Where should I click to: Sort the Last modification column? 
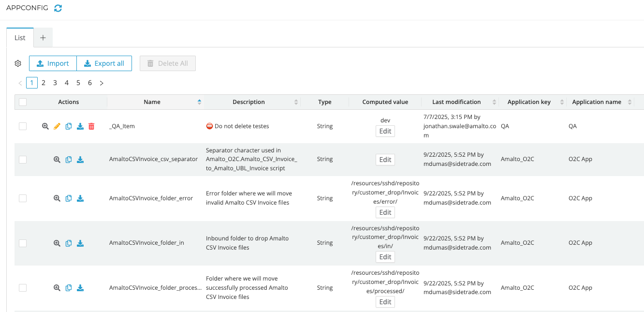click(494, 102)
